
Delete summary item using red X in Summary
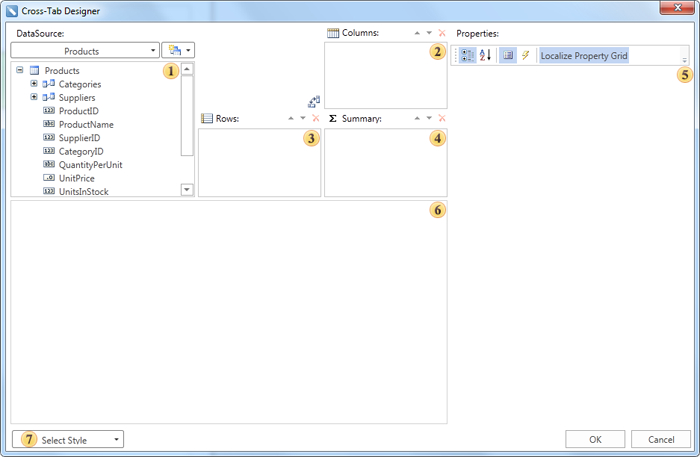click(442, 118)
